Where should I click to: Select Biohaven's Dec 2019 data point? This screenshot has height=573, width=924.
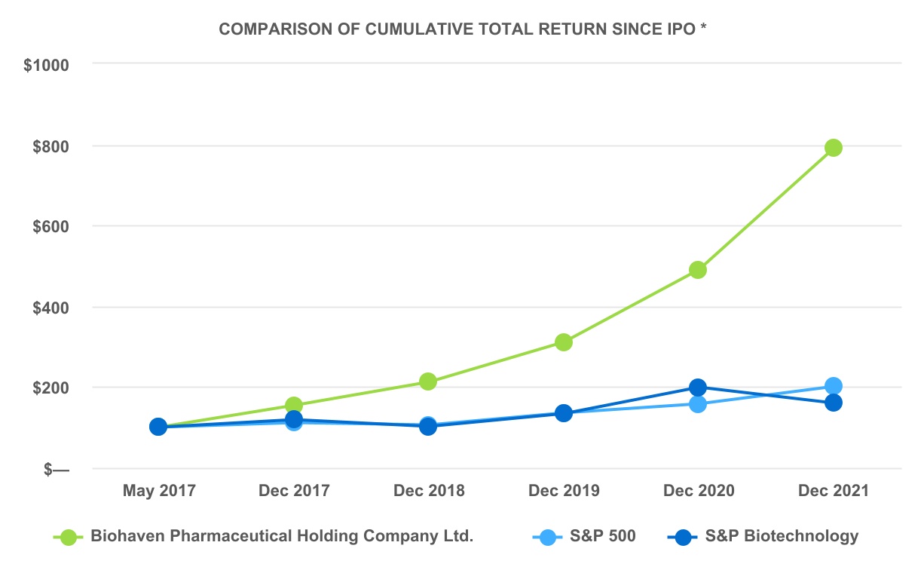pyautogui.click(x=563, y=342)
